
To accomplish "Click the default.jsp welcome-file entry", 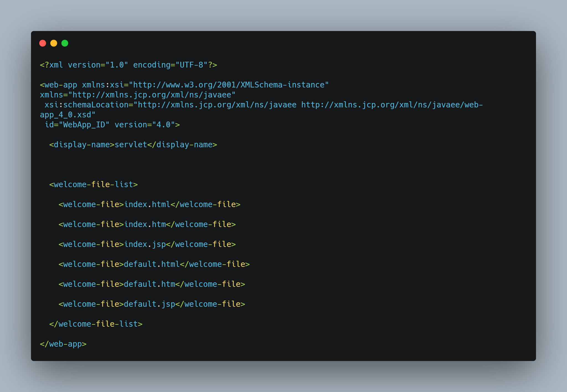I will click(152, 304).
